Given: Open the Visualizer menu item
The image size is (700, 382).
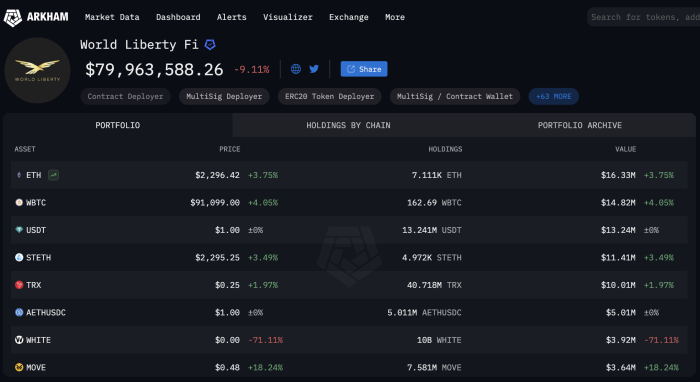Looking at the screenshot, I should tap(288, 17).
